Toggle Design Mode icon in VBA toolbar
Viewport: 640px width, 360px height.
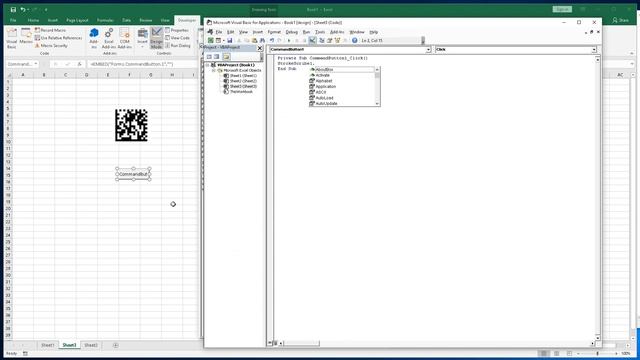click(x=312, y=40)
